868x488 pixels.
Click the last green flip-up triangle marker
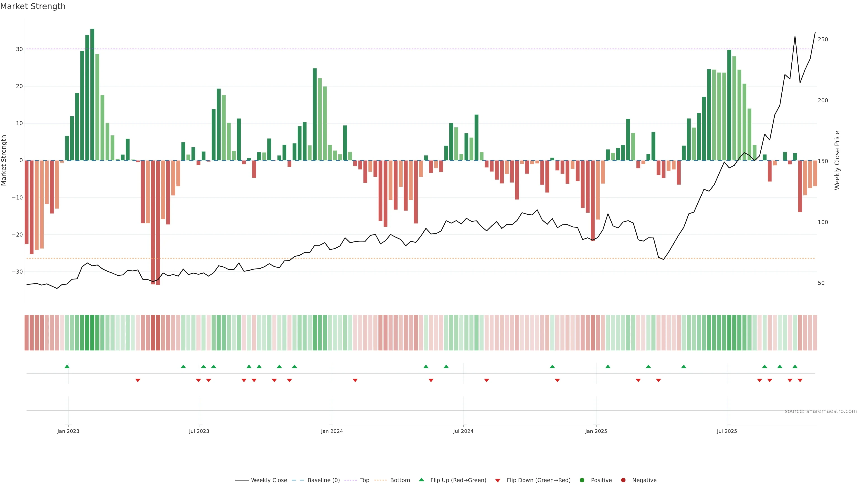point(795,366)
